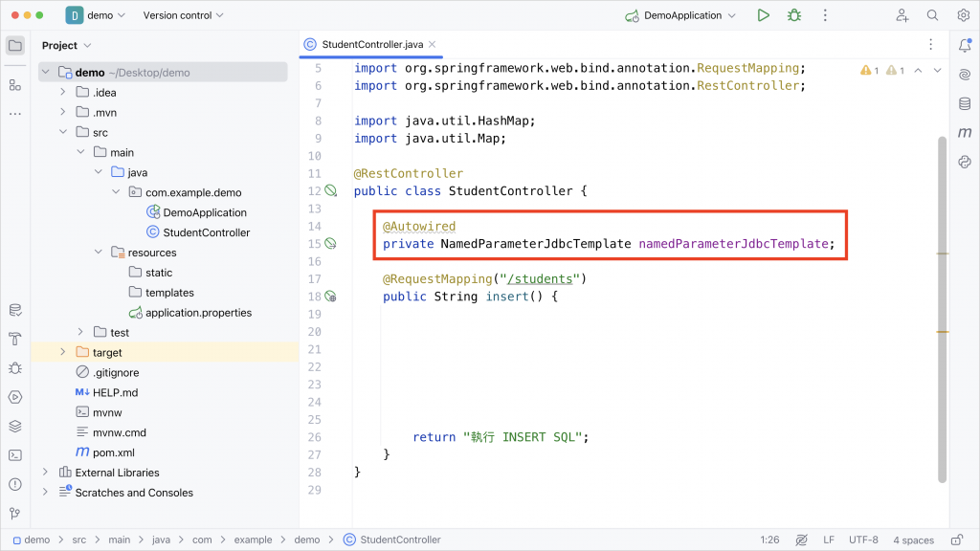The height and width of the screenshot is (551, 980).
Task: Click UTF-8 encoding in status bar
Action: pyautogui.click(x=863, y=540)
